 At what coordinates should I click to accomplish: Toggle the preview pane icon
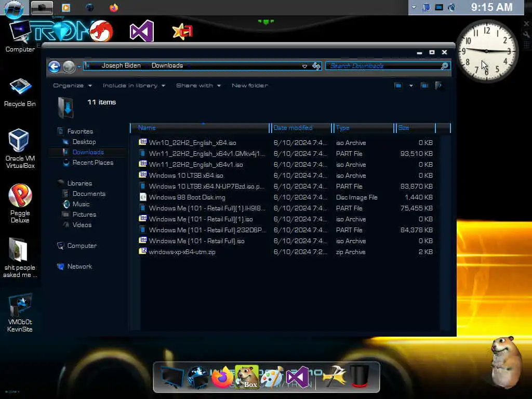424,86
